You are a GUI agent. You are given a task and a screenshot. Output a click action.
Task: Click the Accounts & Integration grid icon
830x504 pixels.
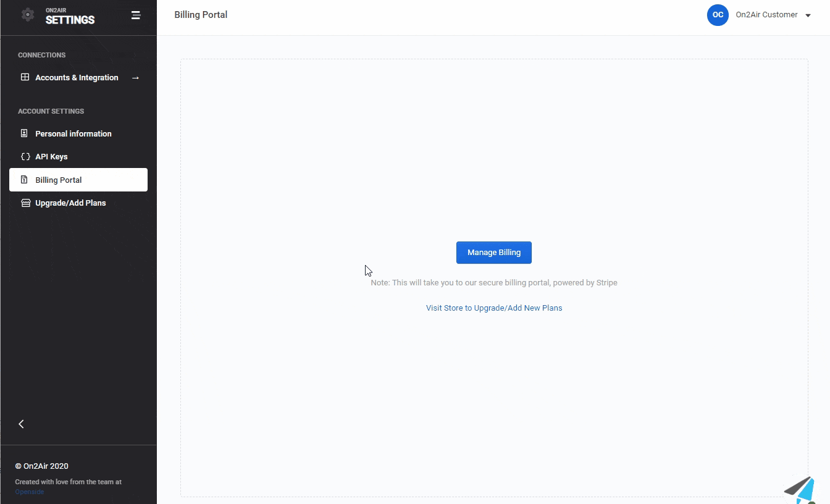[25, 77]
